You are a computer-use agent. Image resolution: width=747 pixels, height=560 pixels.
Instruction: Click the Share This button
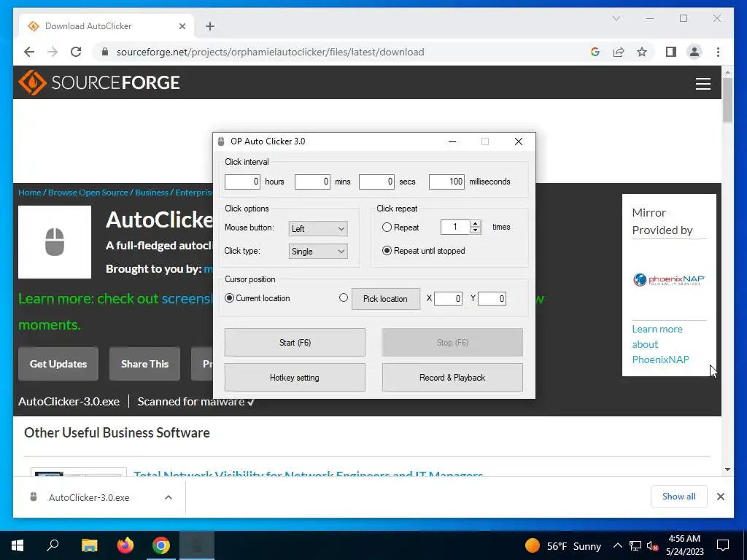tap(145, 364)
